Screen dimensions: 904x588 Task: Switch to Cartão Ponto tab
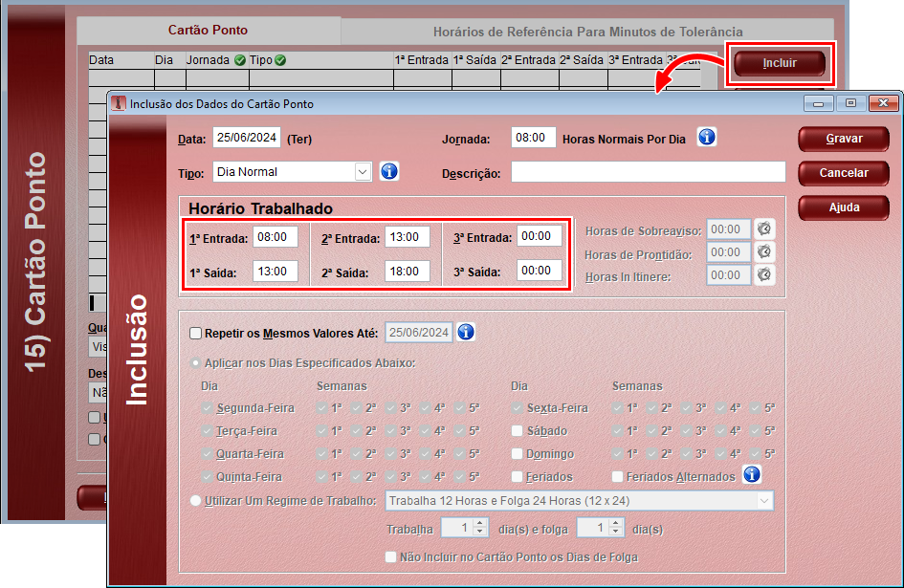[x=209, y=30]
